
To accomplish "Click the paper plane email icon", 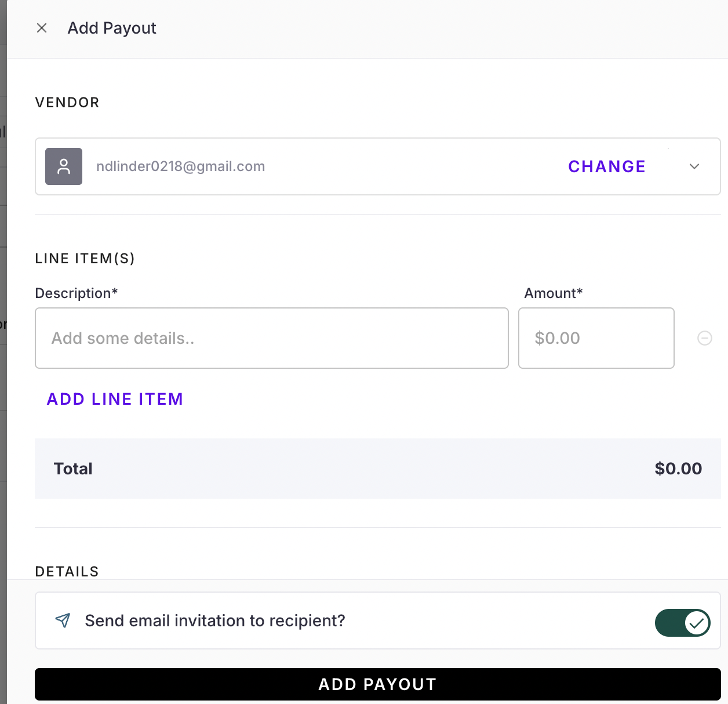I will pos(63,620).
